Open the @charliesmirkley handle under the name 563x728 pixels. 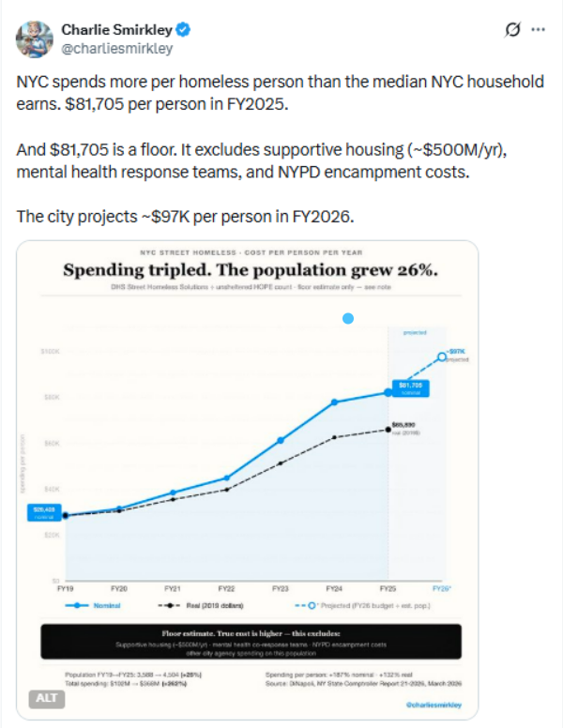coord(116,47)
